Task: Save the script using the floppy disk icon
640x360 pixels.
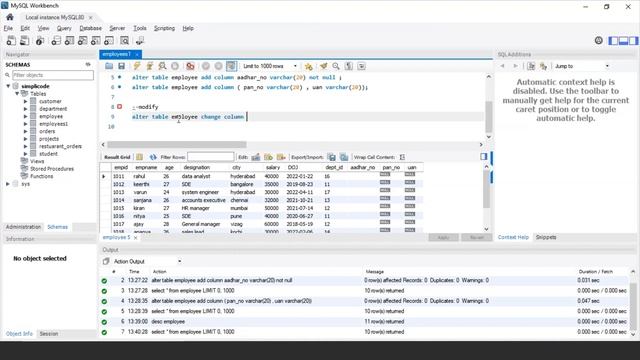Action: tap(121, 66)
